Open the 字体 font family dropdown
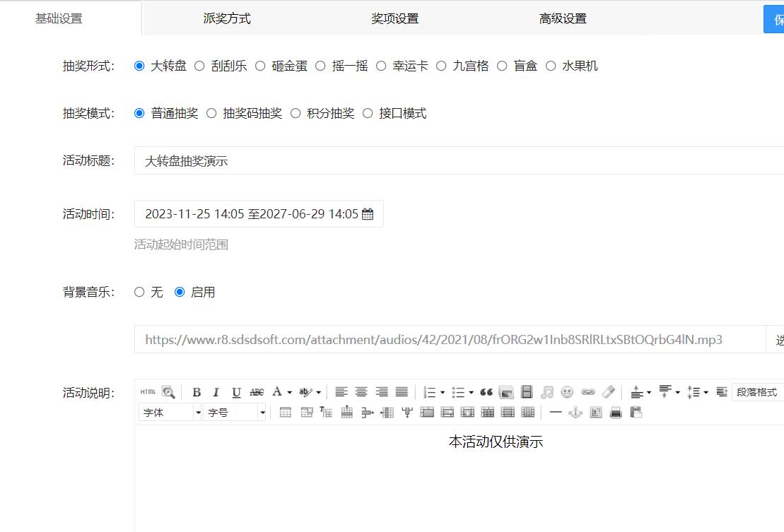This screenshot has width=784, height=532. pyautogui.click(x=170, y=413)
